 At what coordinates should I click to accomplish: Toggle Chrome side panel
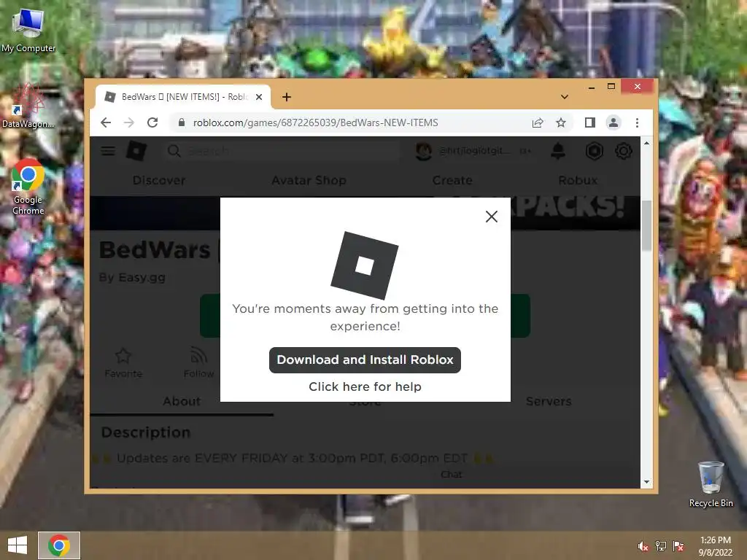pyautogui.click(x=589, y=122)
